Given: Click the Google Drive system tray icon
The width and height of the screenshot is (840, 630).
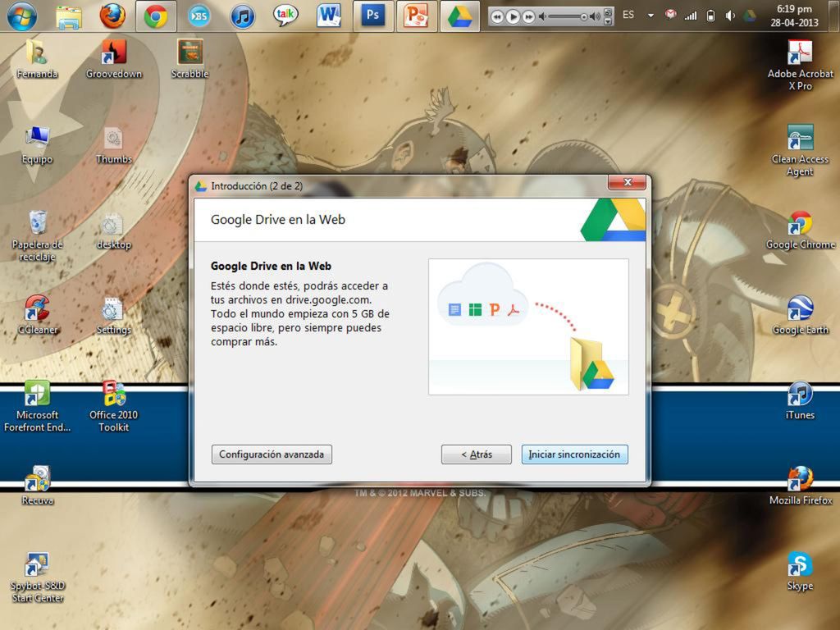Looking at the screenshot, I should coord(750,16).
